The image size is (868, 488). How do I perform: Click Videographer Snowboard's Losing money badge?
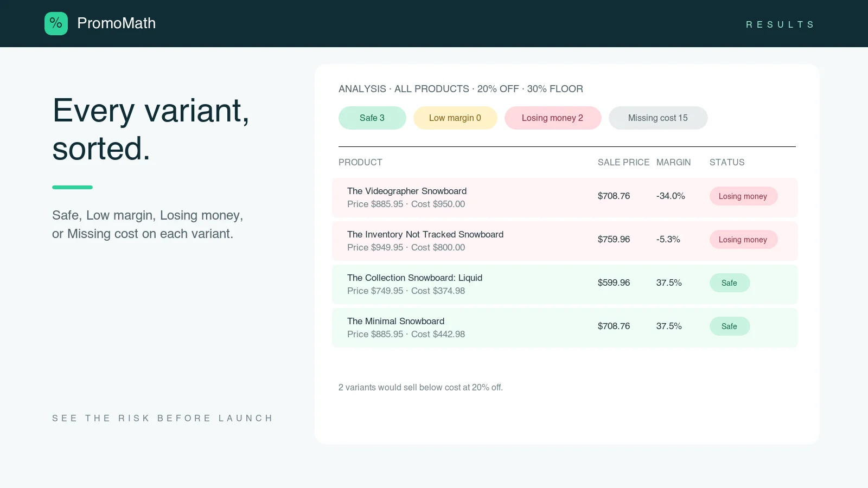tap(743, 196)
